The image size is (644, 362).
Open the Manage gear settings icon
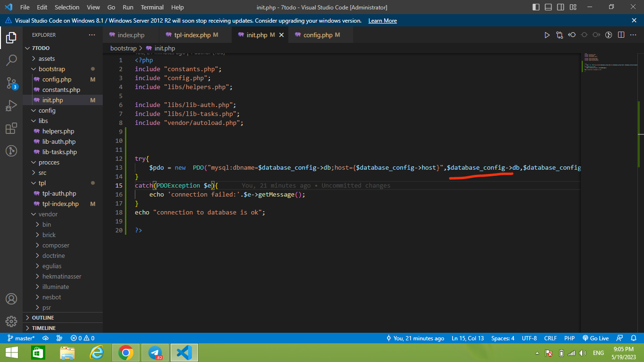11,321
